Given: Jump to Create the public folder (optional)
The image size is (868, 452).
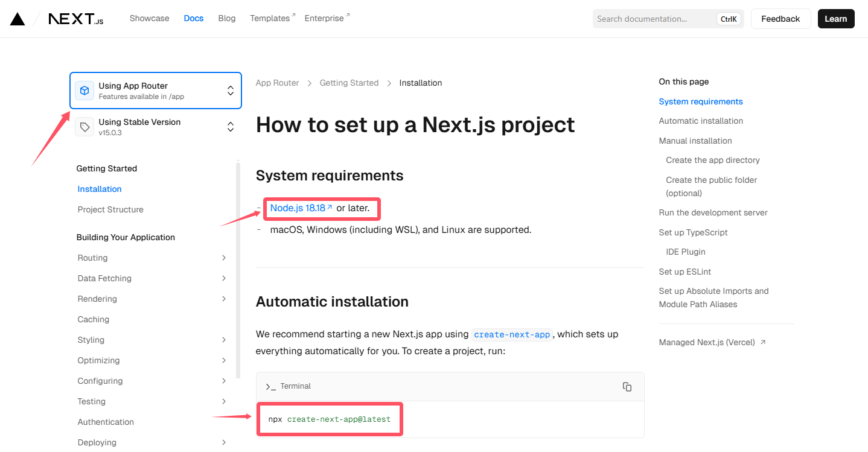Looking at the screenshot, I should [x=712, y=186].
